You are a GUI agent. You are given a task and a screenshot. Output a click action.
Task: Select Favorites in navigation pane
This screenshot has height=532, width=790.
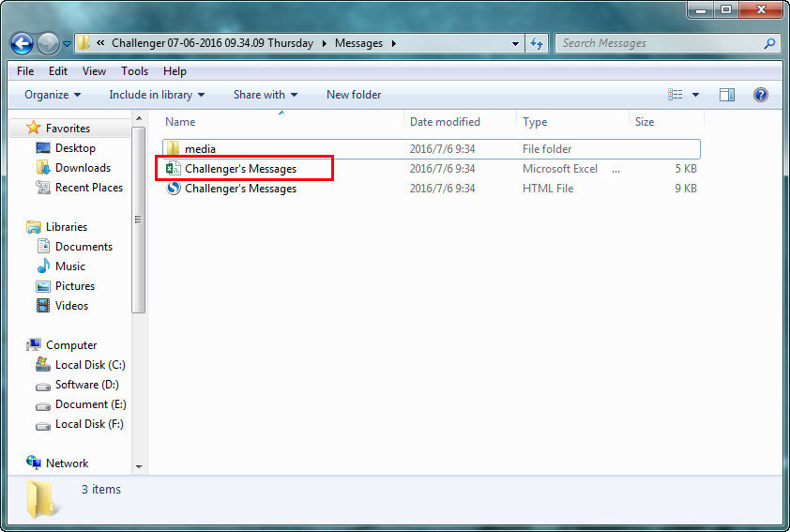(x=68, y=129)
